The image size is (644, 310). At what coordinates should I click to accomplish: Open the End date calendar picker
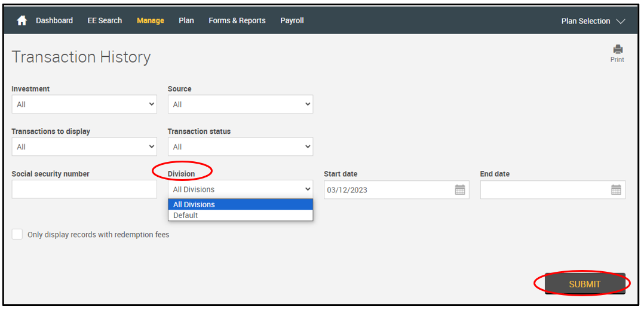(x=616, y=190)
